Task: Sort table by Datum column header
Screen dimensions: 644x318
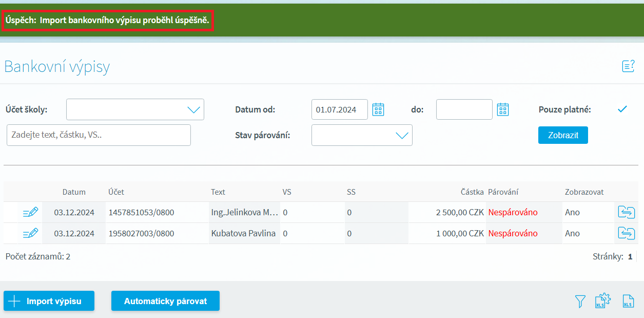Action: coord(74,192)
